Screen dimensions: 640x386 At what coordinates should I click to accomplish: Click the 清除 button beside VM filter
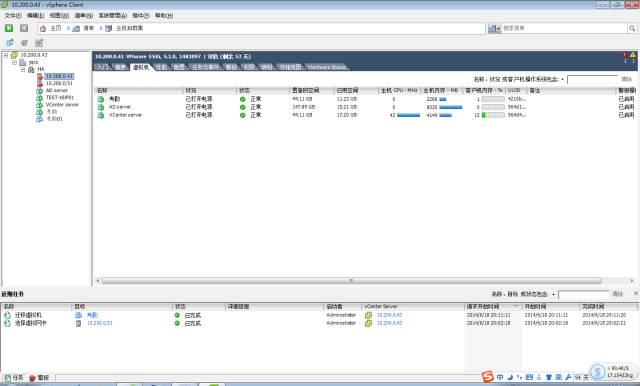coord(627,79)
